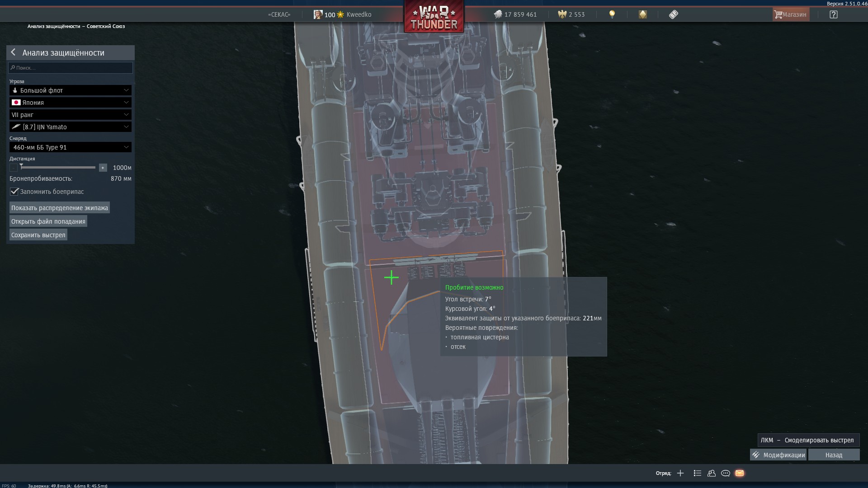Open the Магазин shop tab
The height and width of the screenshot is (488, 868).
790,14
